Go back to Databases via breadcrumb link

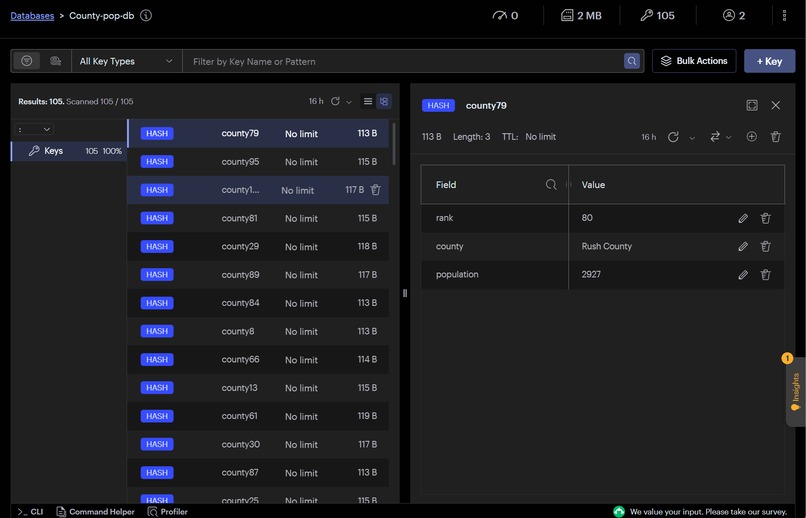(x=32, y=15)
